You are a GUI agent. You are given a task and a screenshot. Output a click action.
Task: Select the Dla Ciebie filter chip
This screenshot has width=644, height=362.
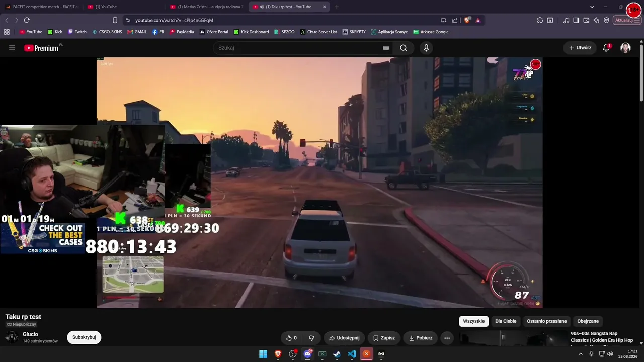click(506, 321)
